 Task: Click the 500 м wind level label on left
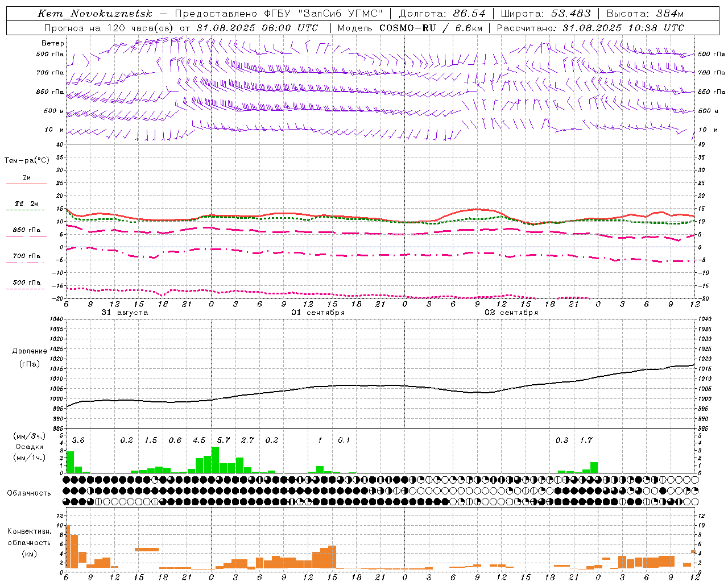(54, 111)
